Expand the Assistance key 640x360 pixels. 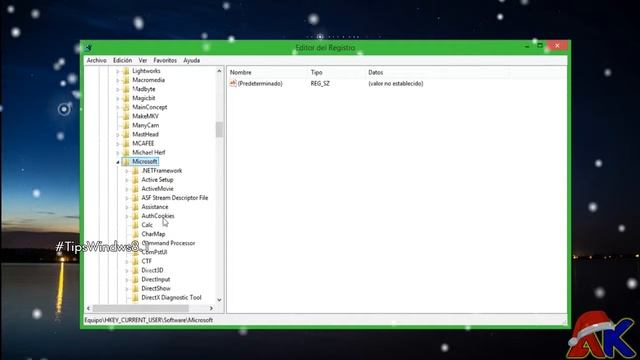(x=127, y=207)
